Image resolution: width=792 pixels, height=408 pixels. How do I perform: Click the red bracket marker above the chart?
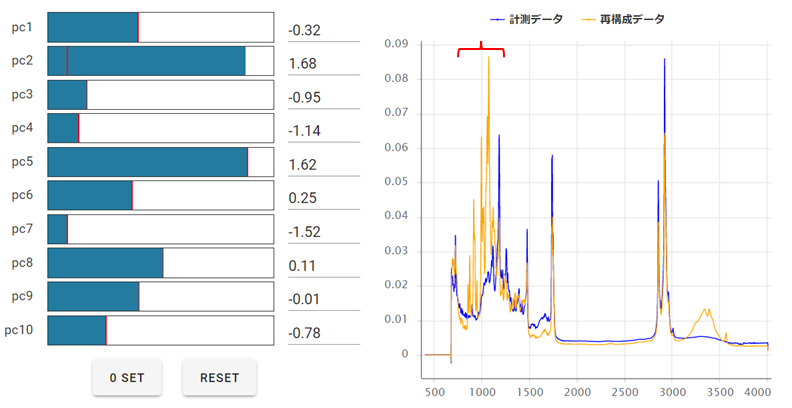(x=481, y=49)
